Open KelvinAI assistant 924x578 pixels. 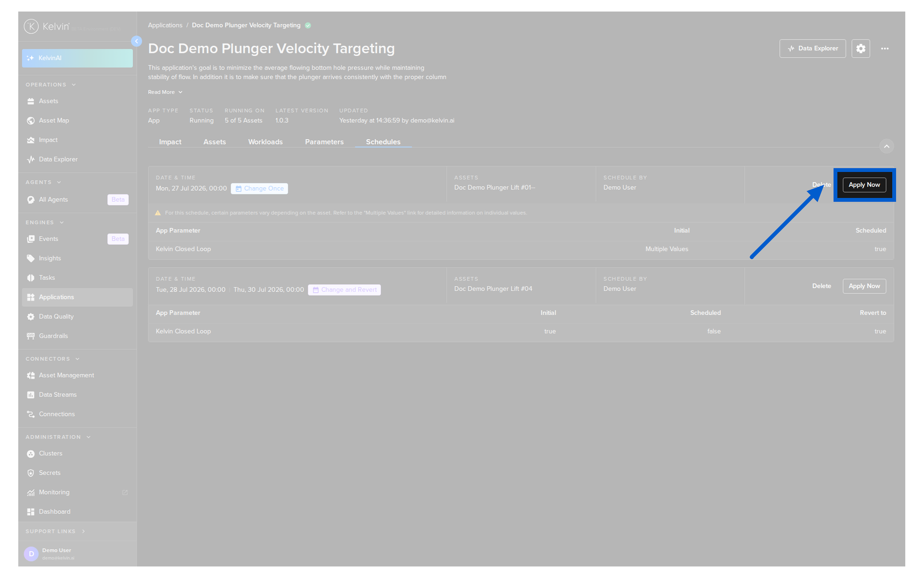click(x=77, y=58)
